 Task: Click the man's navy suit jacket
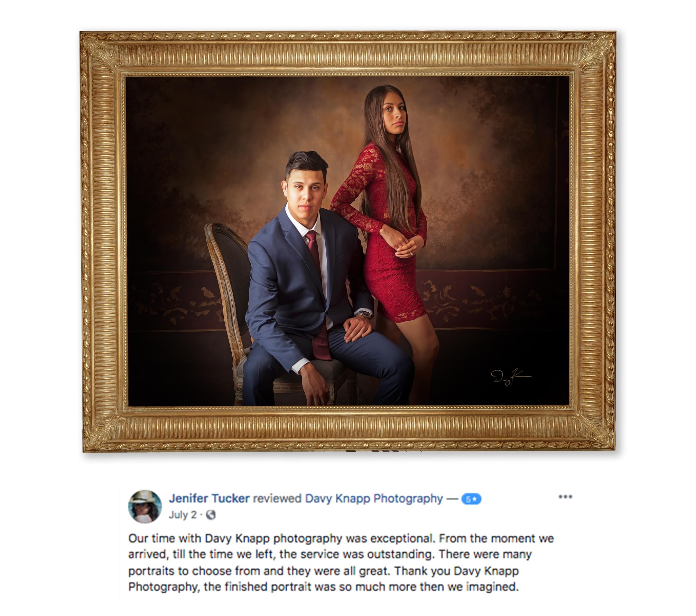297,287
